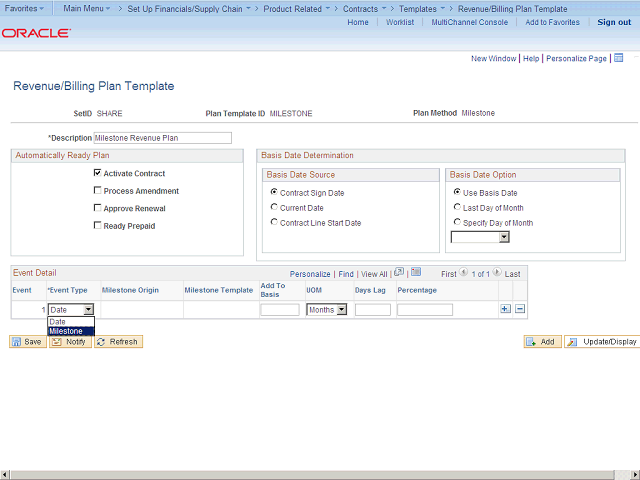Open the UOM Months dropdown
This screenshot has height=480, width=640.
point(327,309)
